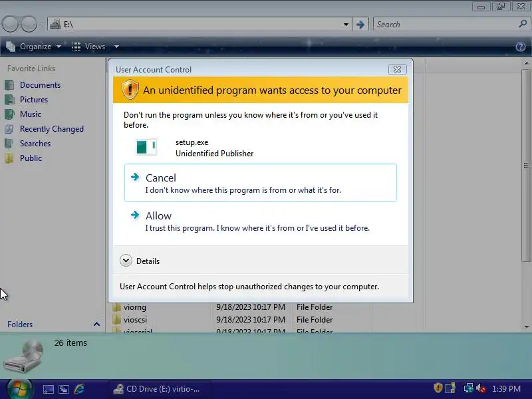Click the Explorer Search field
This screenshot has width=532, height=399.
coord(444,25)
